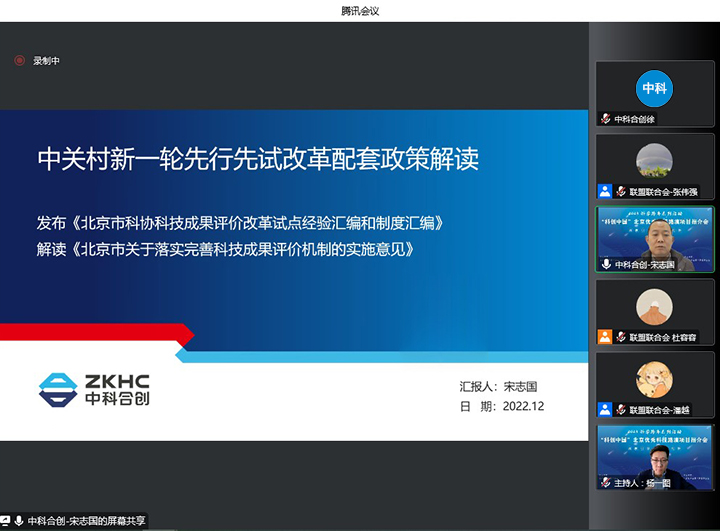720x531 pixels.
Task: Click the 日期:2022.12 text
Action: click(x=502, y=407)
